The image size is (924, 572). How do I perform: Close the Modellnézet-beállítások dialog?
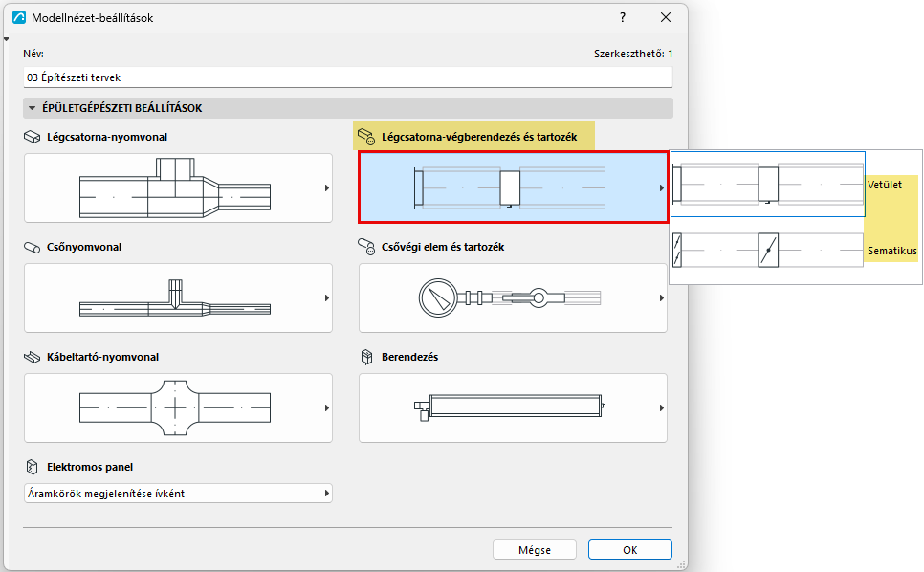coord(666,17)
